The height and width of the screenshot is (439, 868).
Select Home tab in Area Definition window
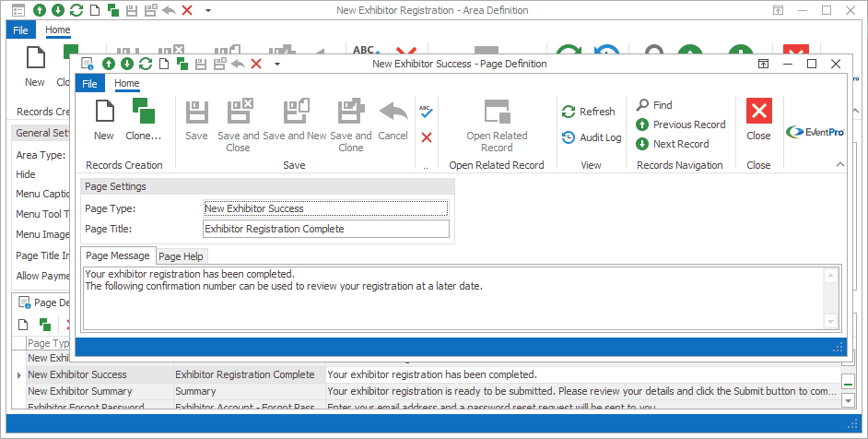57,30
